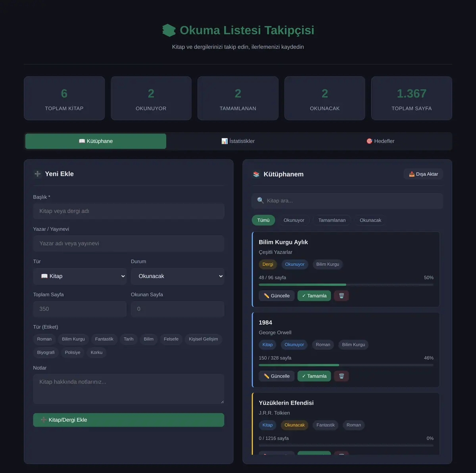Toggle the Fantastik genre tag in form
The image size is (476, 473).
pos(104,339)
